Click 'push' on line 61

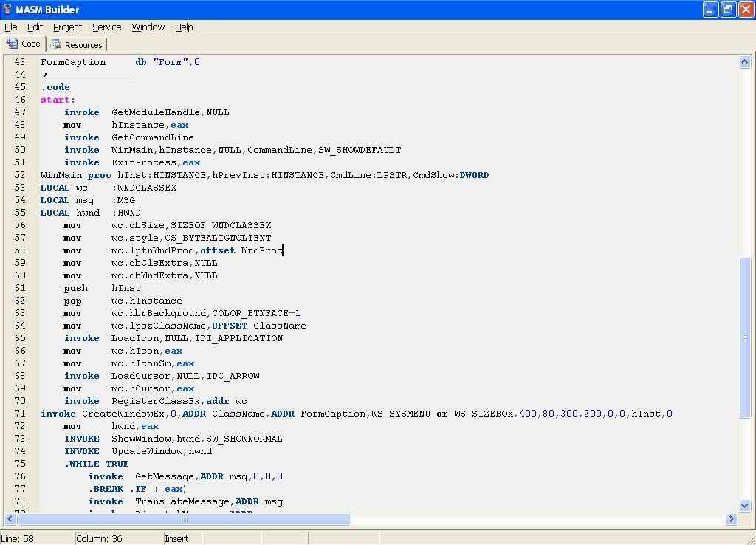pos(76,288)
